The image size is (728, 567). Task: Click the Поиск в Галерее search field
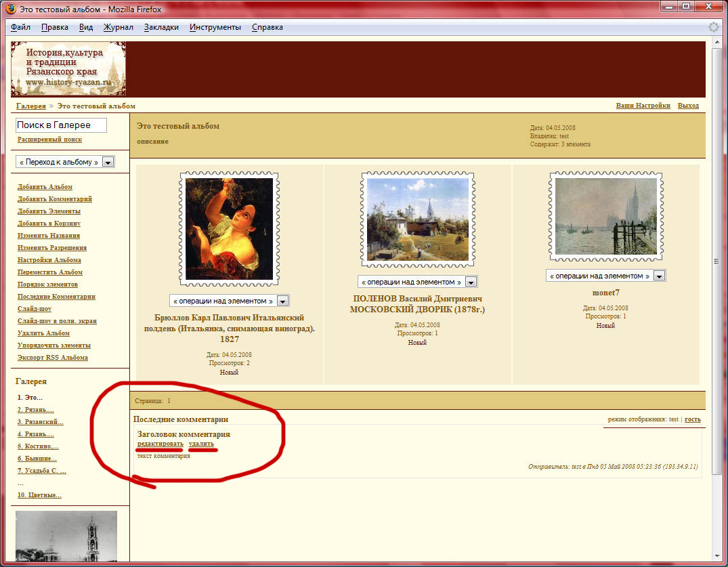[x=61, y=125]
